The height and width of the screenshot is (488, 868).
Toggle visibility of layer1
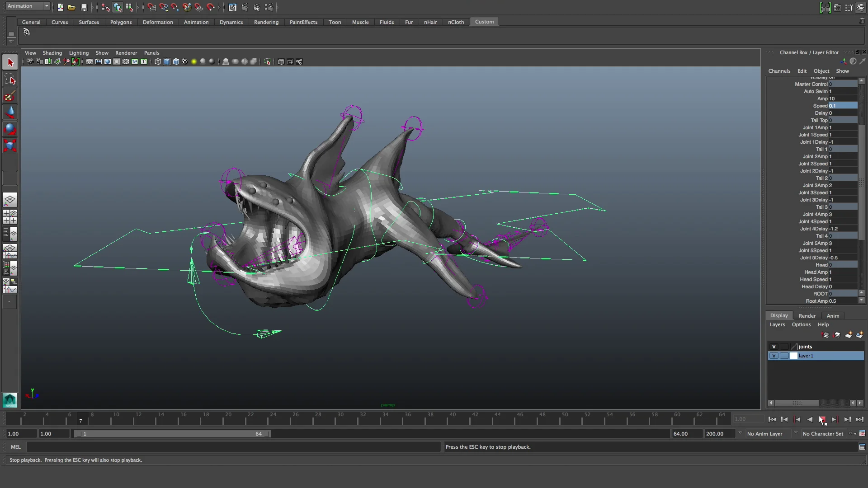tap(774, 356)
